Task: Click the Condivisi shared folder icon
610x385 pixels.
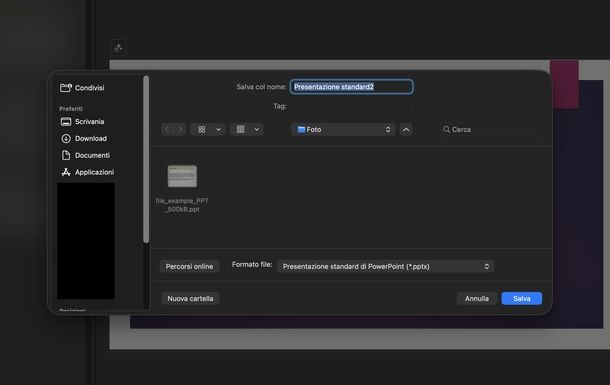Action: click(x=66, y=88)
